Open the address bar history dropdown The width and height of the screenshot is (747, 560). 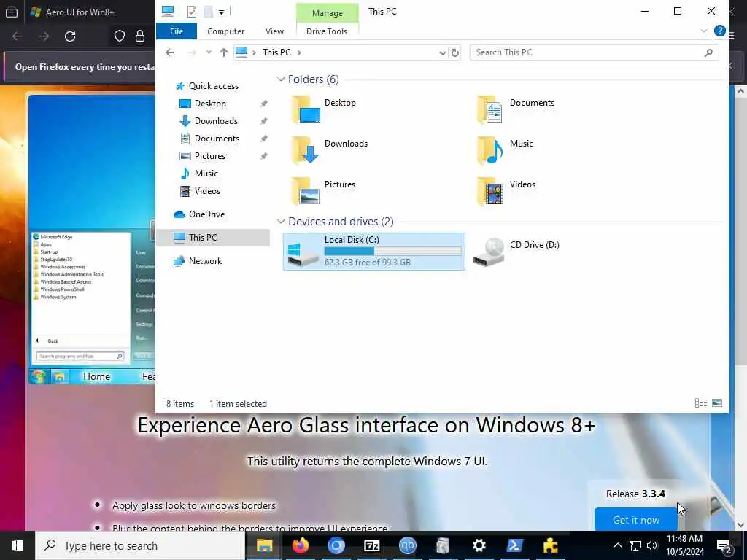tap(443, 52)
